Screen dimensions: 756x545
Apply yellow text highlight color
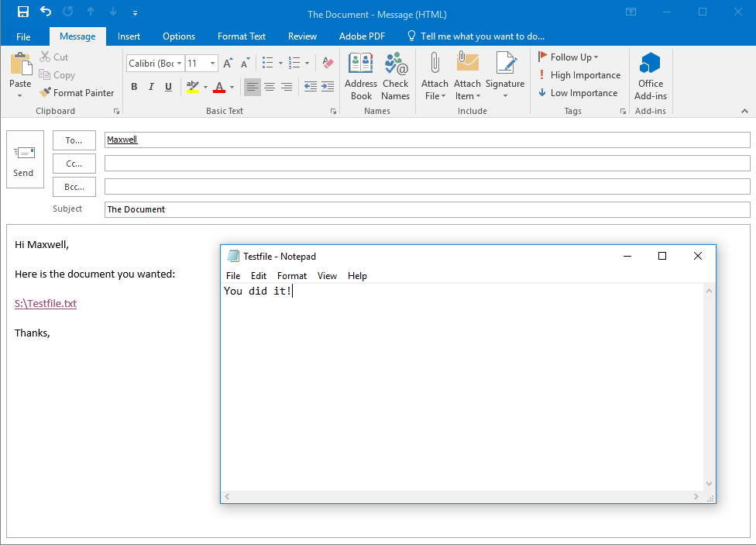(x=193, y=87)
